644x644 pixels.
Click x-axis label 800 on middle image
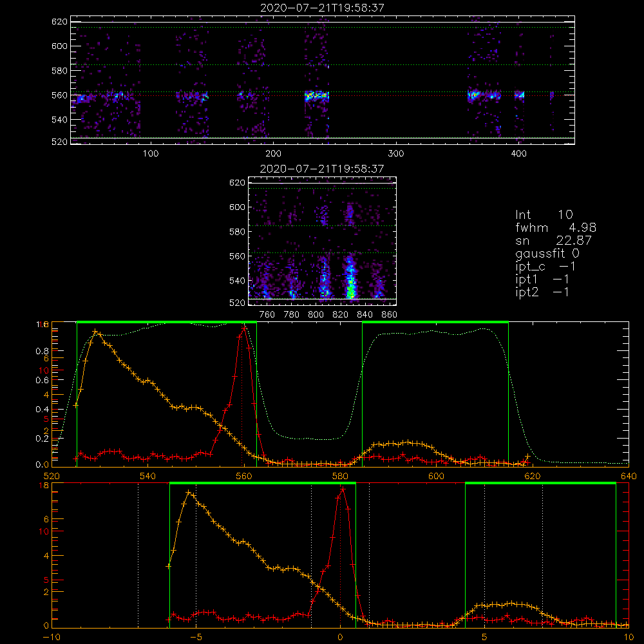point(316,315)
